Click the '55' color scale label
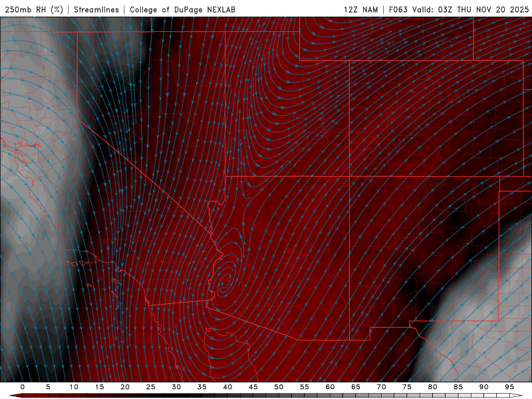The width and height of the screenshot is (532, 399). 305,387
